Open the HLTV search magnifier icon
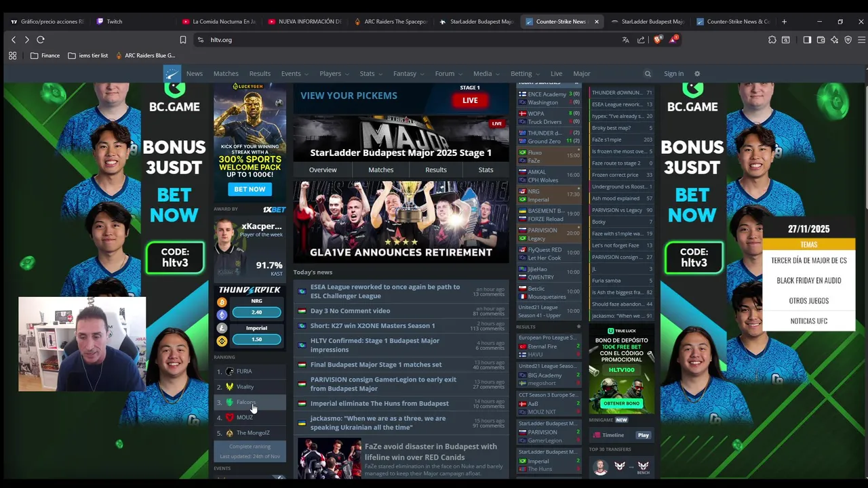868x488 pixels. (648, 74)
